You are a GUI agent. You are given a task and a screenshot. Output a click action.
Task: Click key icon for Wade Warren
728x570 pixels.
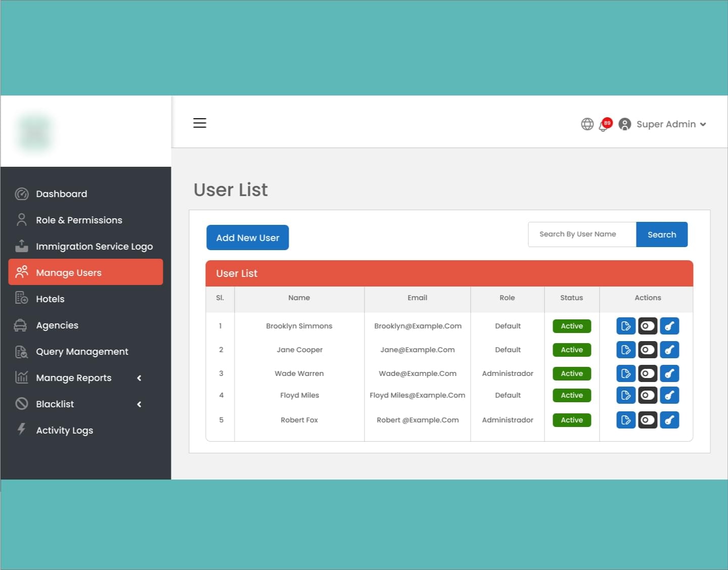coord(669,373)
